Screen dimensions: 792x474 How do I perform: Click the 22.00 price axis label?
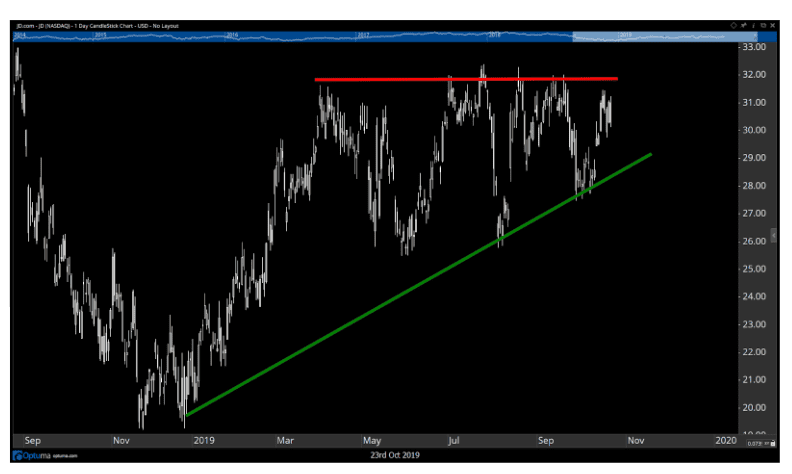[754, 352]
